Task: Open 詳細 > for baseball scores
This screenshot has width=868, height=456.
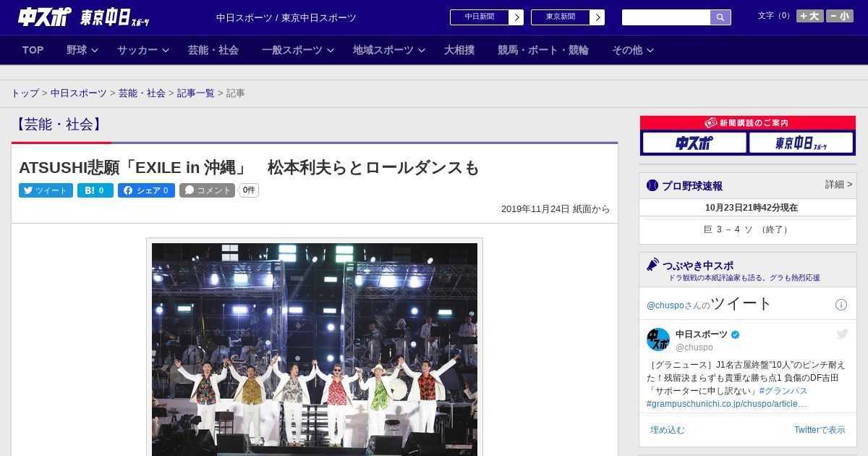Action: [x=839, y=185]
